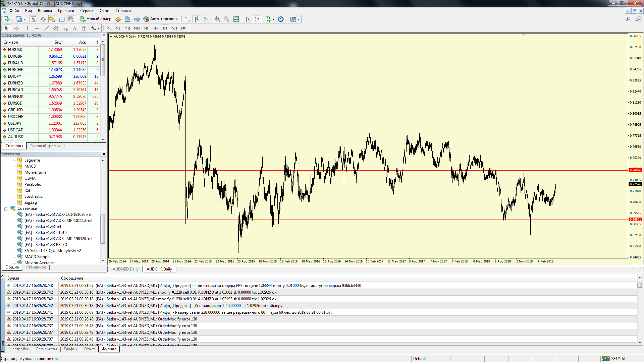The image size is (644, 362).
Task: Click the New Chart icon
Action: pyautogui.click(x=6, y=19)
